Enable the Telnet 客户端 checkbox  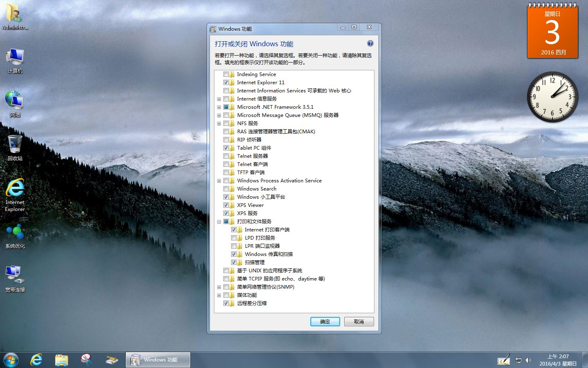[x=226, y=164]
